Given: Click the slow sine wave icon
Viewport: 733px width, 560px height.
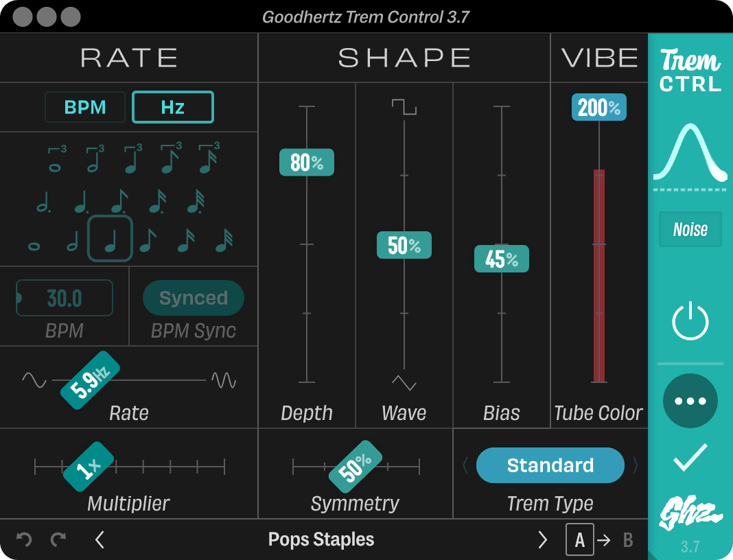Looking at the screenshot, I should pos(34,380).
